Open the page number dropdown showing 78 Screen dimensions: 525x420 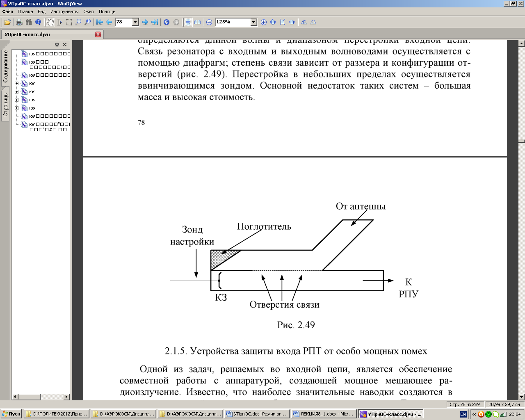[x=135, y=22]
